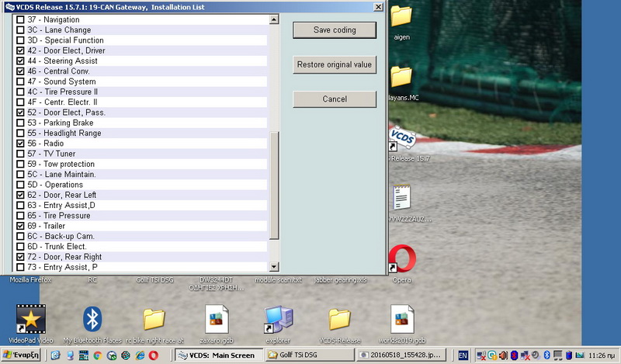
Task: Switch to VCDS: Main Screen taskbar button
Action: (x=219, y=355)
